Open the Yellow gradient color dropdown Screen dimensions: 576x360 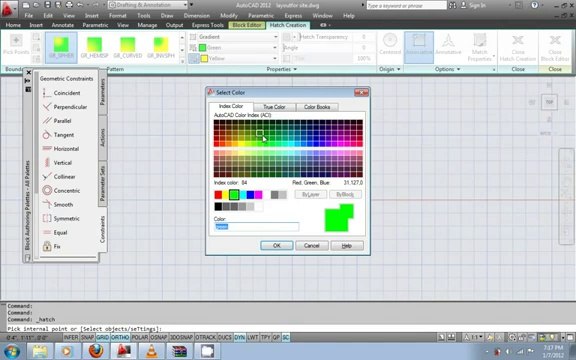(x=274, y=58)
